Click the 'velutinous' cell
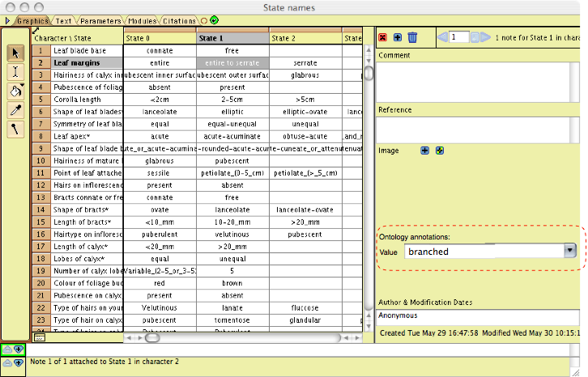 click(232, 235)
